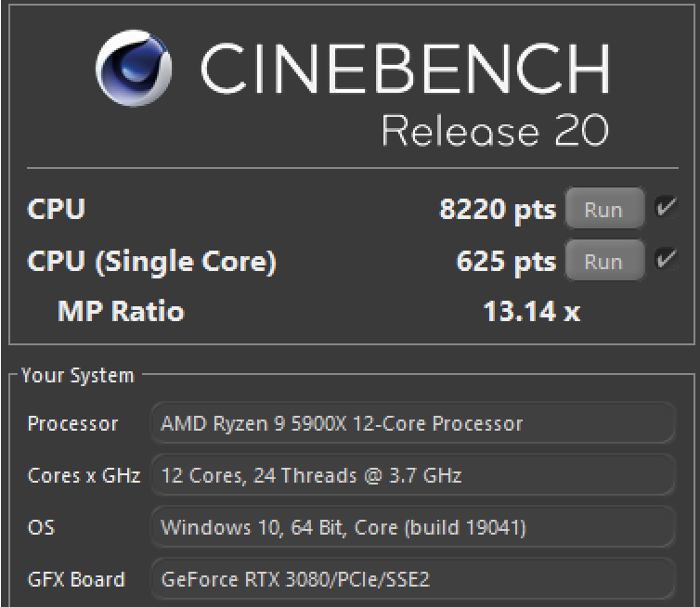Image resolution: width=700 pixels, height=607 pixels.
Task: Select the Cores x GHz label
Action: coord(84,475)
